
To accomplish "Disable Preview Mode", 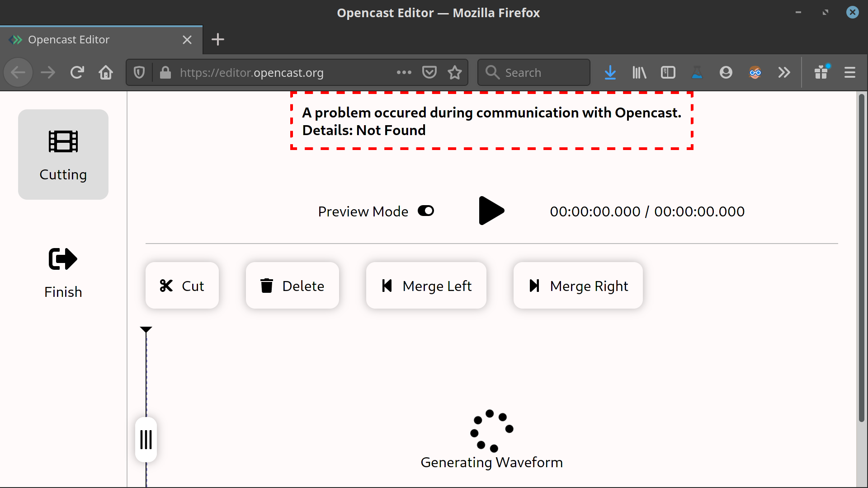I will click(x=425, y=211).
